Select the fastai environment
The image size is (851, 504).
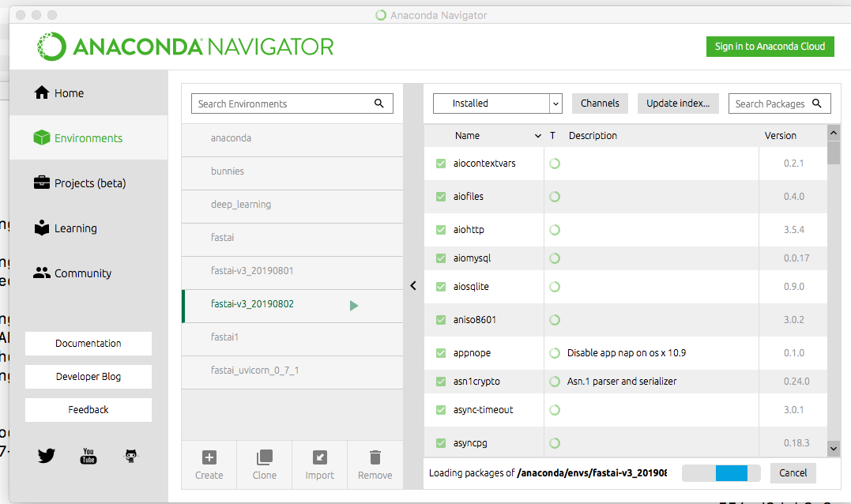[x=292, y=239]
